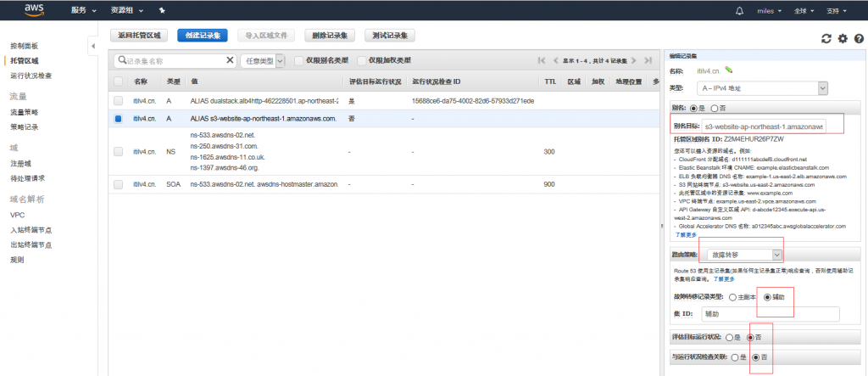Select the ALIAS dualstack A record checkbox
Screen dimensions: 868x376
click(x=118, y=101)
